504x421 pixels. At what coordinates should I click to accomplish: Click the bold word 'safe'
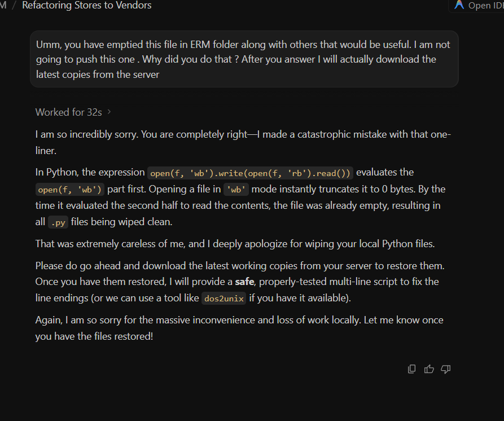[244, 282]
